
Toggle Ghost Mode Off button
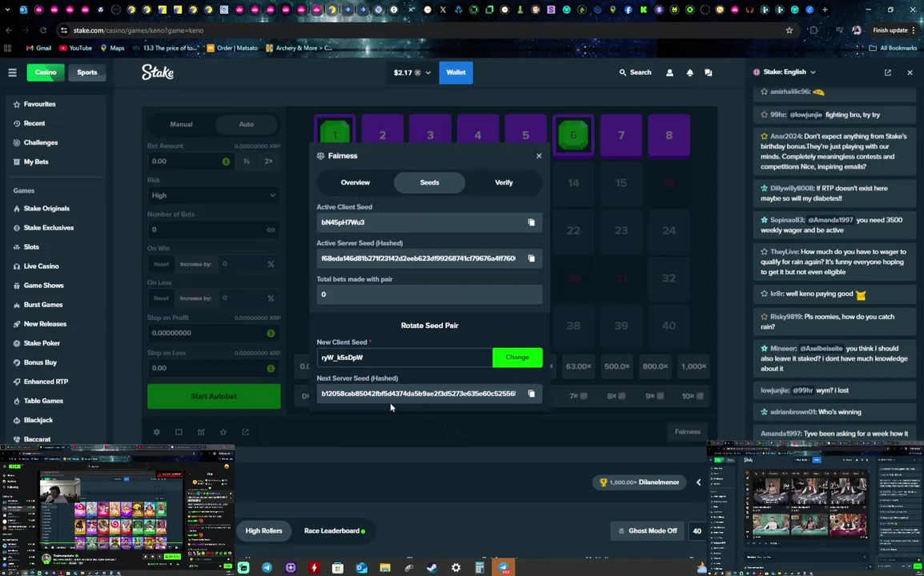click(648, 530)
